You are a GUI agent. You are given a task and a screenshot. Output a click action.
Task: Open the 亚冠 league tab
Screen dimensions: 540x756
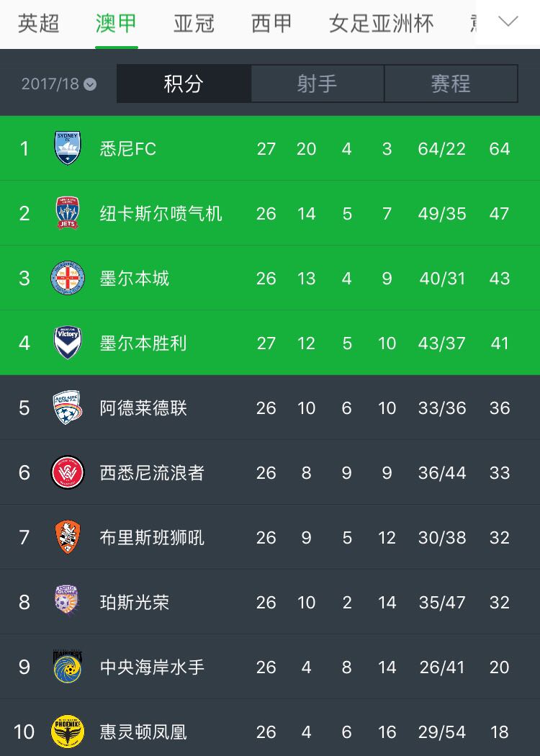click(x=194, y=24)
